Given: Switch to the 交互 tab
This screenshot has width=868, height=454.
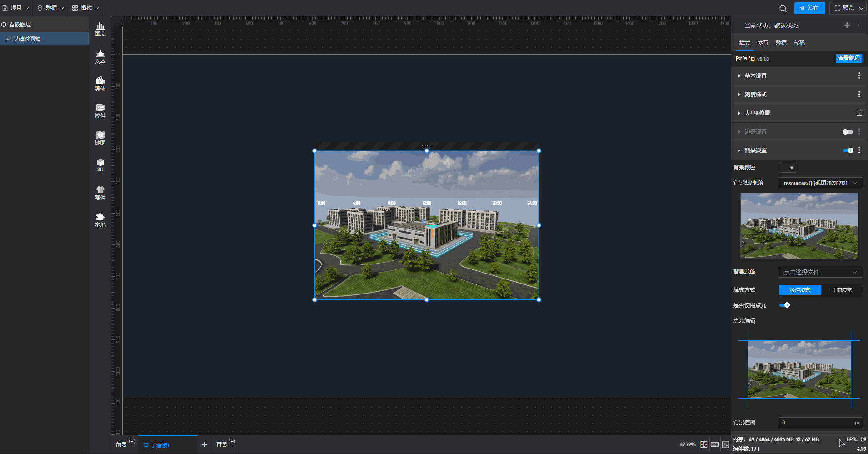Looking at the screenshot, I should (763, 43).
